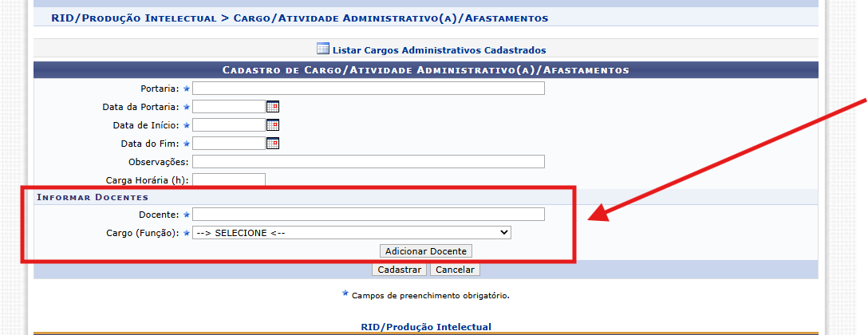Image resolution: width=868 pixels, height=335 pixels.
Task: Click the Carga Horária (h) label
Action: tap(147, 180)
